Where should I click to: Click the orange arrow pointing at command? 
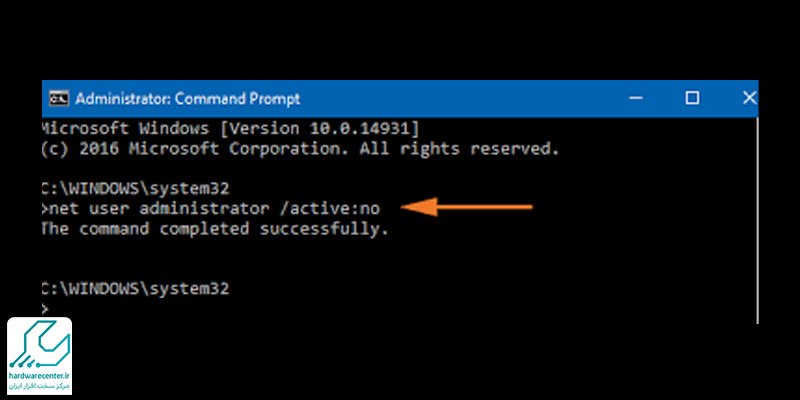(x=467, y=207)
